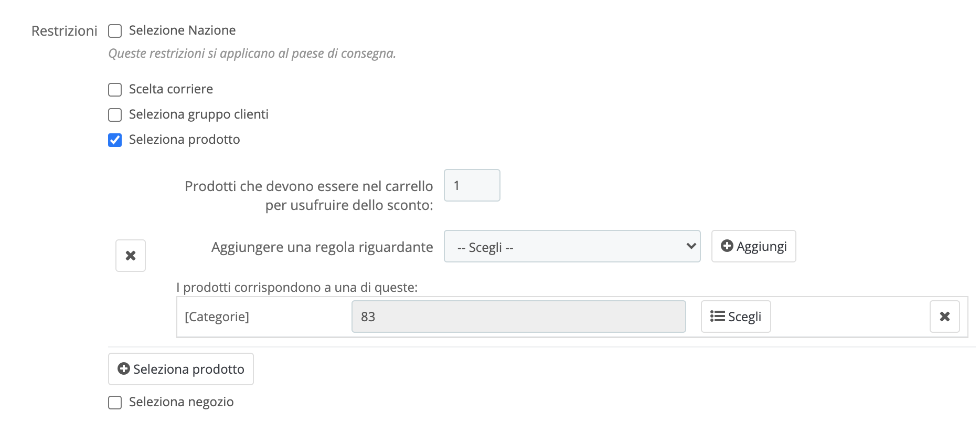980x422 pixels.
Task: Remove the whole product rule group
Action: pyautogui.click(x=131, y=256)
